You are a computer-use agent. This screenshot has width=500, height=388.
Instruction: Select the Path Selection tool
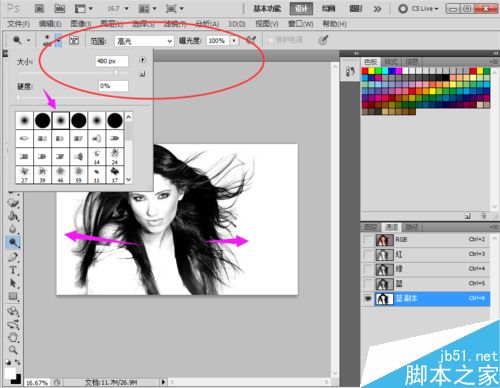coord(13,283)
